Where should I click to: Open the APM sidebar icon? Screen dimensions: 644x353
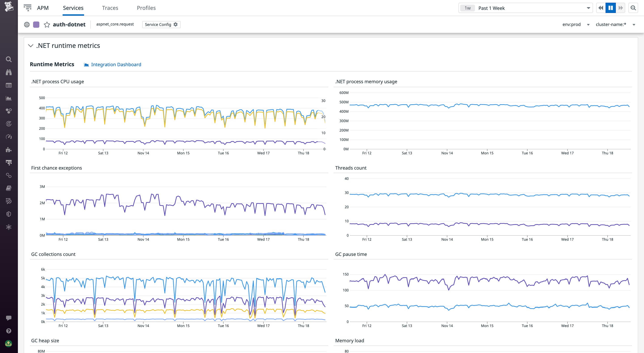coord(9,162)
